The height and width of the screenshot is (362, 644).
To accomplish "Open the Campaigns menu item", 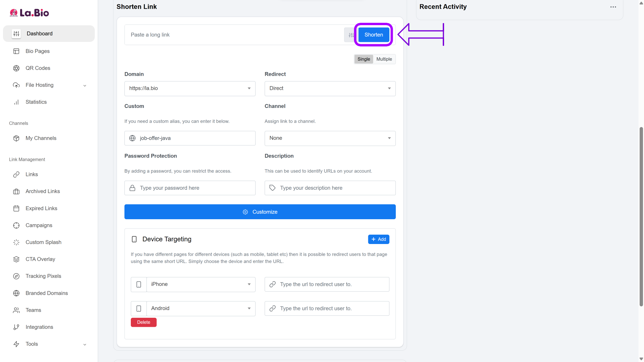I will pyautogui.click(x=39, y=225).
